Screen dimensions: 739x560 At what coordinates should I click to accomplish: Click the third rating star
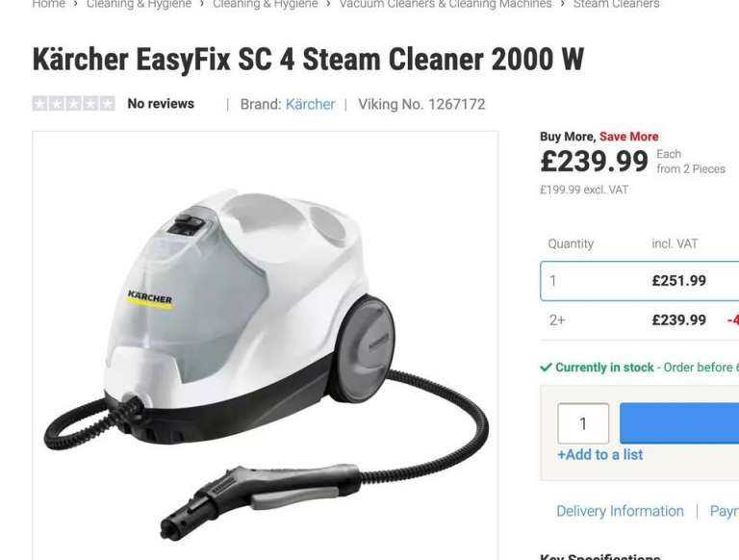73,103
